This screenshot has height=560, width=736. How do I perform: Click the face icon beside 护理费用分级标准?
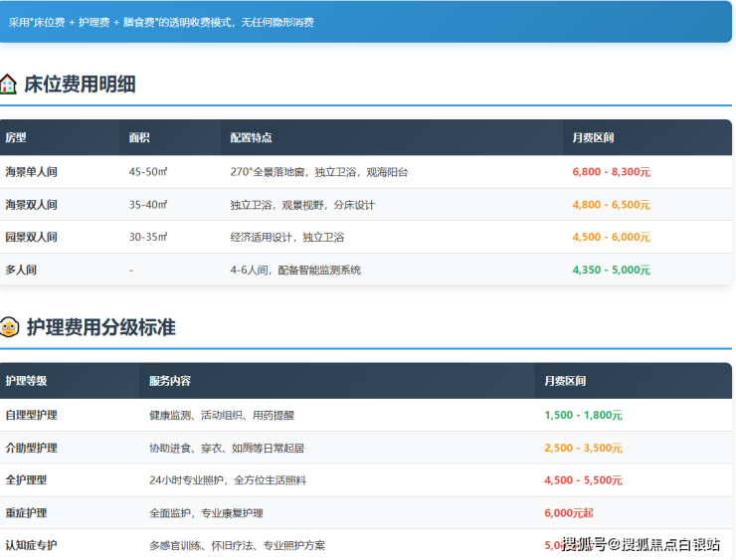pos(9,327)
